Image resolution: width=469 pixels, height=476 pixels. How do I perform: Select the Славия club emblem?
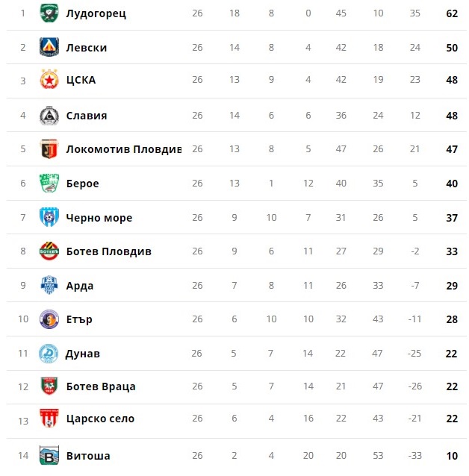(x=49, y=116)
